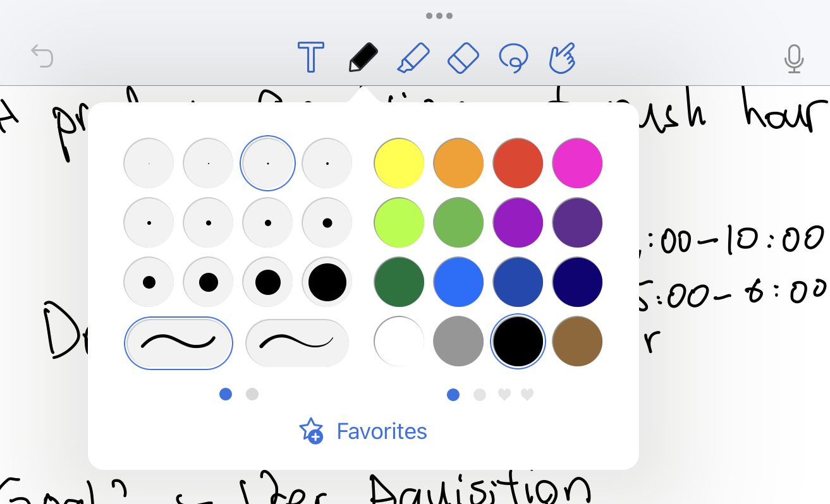Go to second color palette page dot
Screen dimensions: 830x504
click(480, 395)
